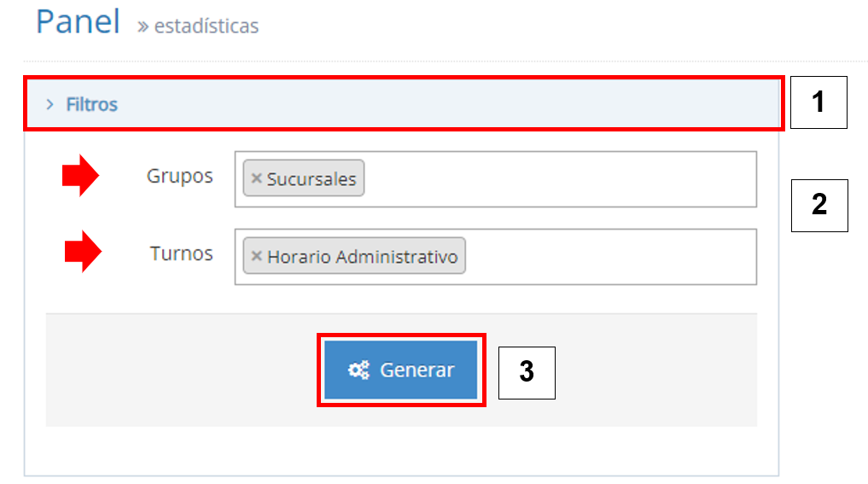Click the step number 2 box
This screenshot has height=484, width=868.
click(819, 205)
